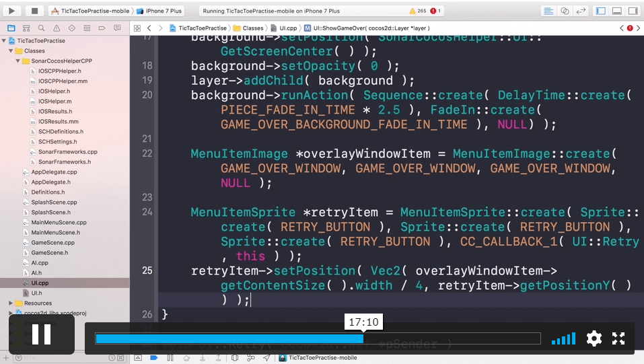Open the Find navigator magnifier icon
This screenshot has height=364, width=644.
(x=41, y=28)
